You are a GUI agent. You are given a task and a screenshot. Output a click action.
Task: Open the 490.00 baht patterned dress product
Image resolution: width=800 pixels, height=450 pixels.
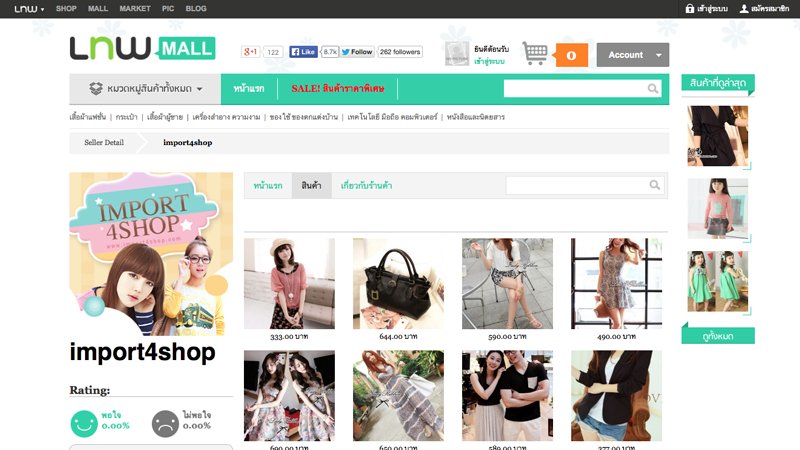click(x=616, y=283)
